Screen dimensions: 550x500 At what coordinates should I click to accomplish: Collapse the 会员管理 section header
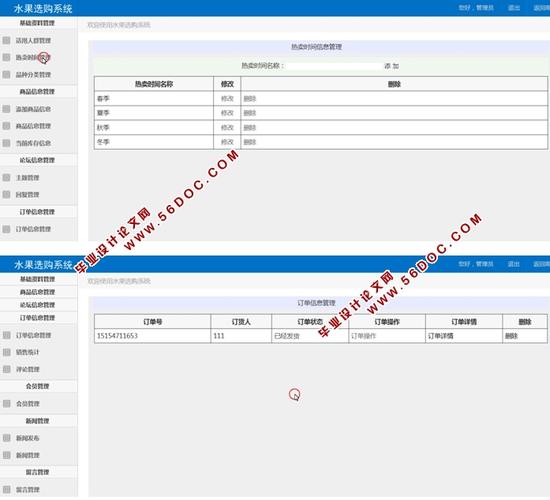[38, 386]
